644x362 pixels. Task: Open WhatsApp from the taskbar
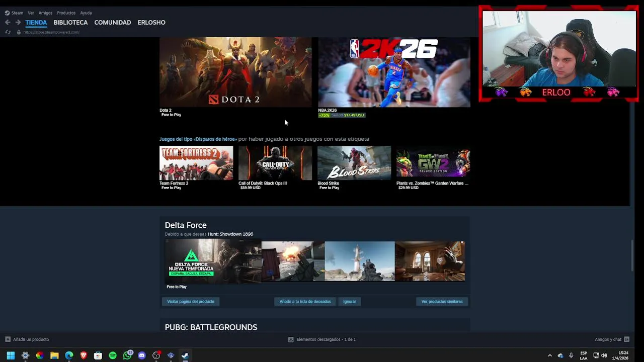point(127,355)
